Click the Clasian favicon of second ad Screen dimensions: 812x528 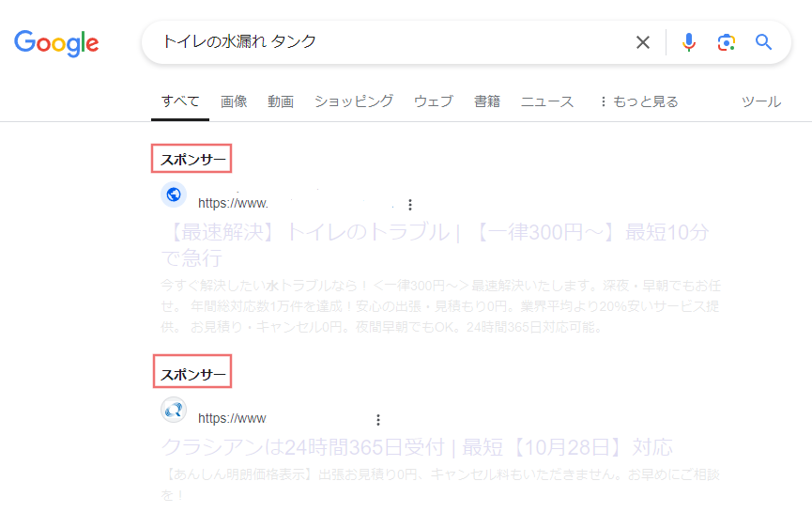174,410
